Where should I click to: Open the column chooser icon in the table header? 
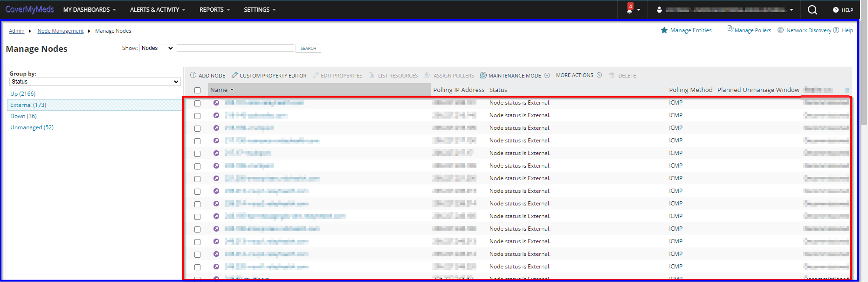pyautogui.click(x=847, y=90)
